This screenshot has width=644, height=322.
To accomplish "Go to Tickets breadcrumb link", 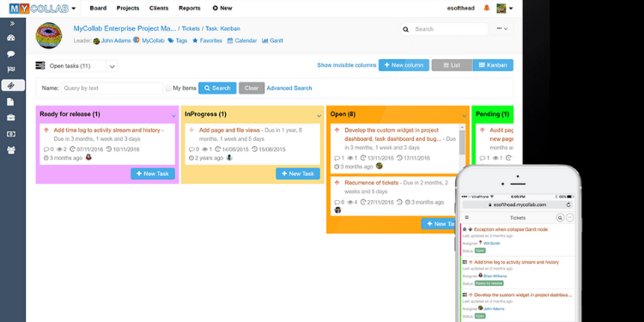I will click(191, 28).
